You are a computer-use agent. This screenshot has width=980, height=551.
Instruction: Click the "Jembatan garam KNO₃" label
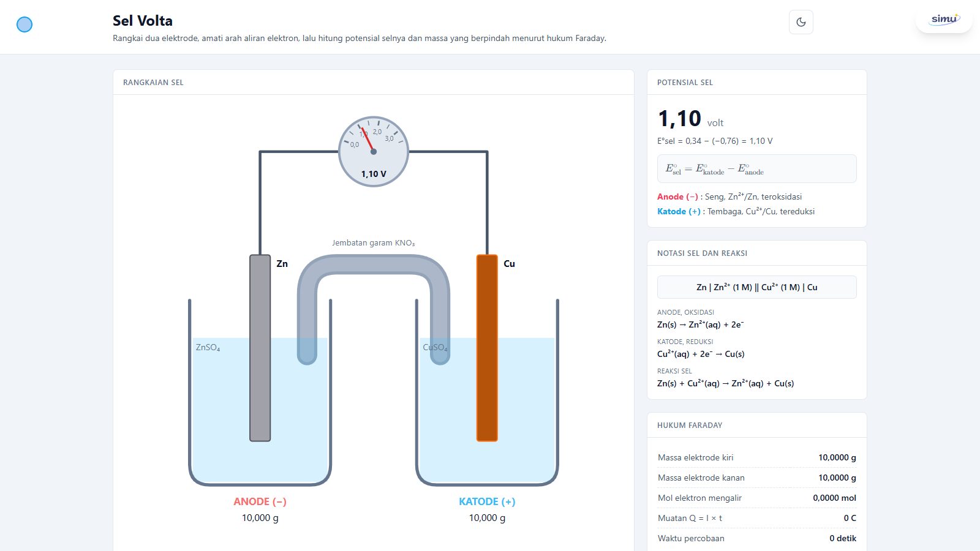[x=374, y=243]
